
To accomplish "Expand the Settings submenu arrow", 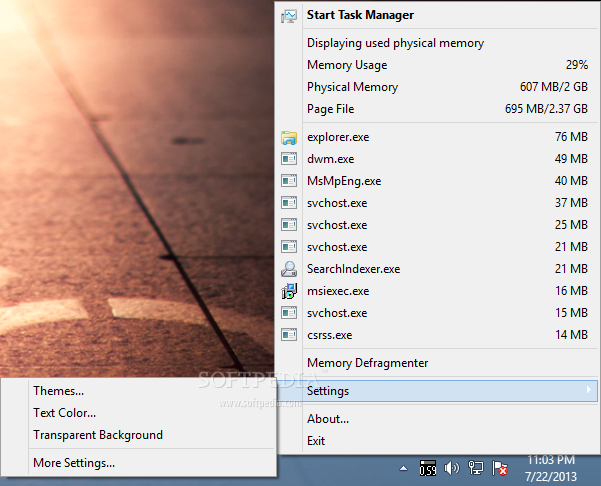I will pos(589,390).
